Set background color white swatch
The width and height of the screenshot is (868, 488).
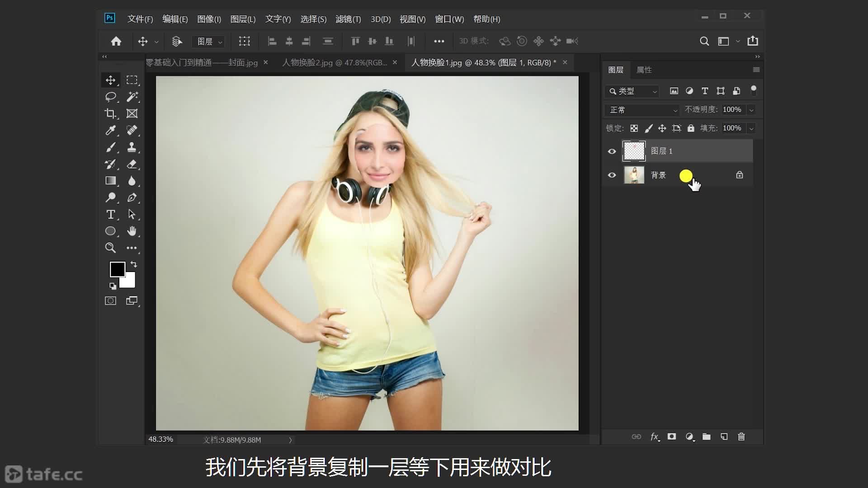coord(129,282)
